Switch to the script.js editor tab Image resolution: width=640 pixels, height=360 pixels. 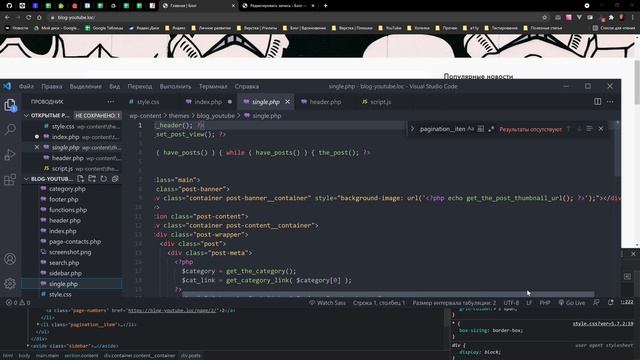[380, 102]
